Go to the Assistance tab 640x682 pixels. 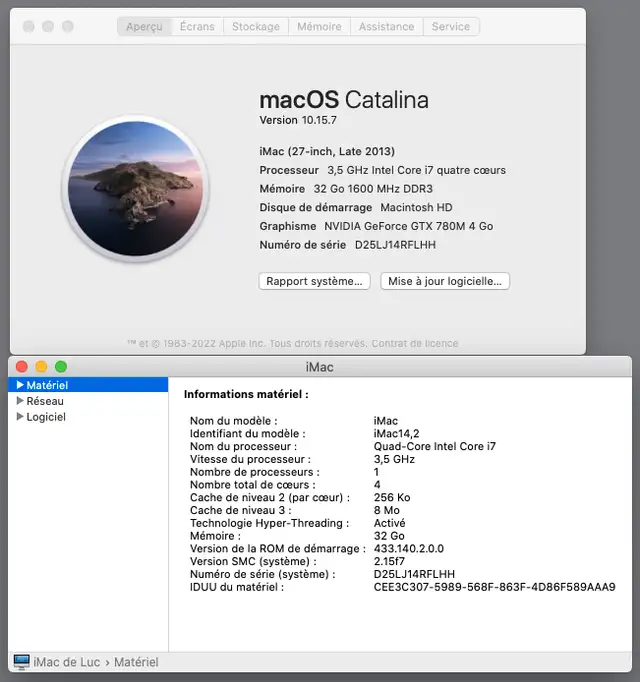(386, 27)
